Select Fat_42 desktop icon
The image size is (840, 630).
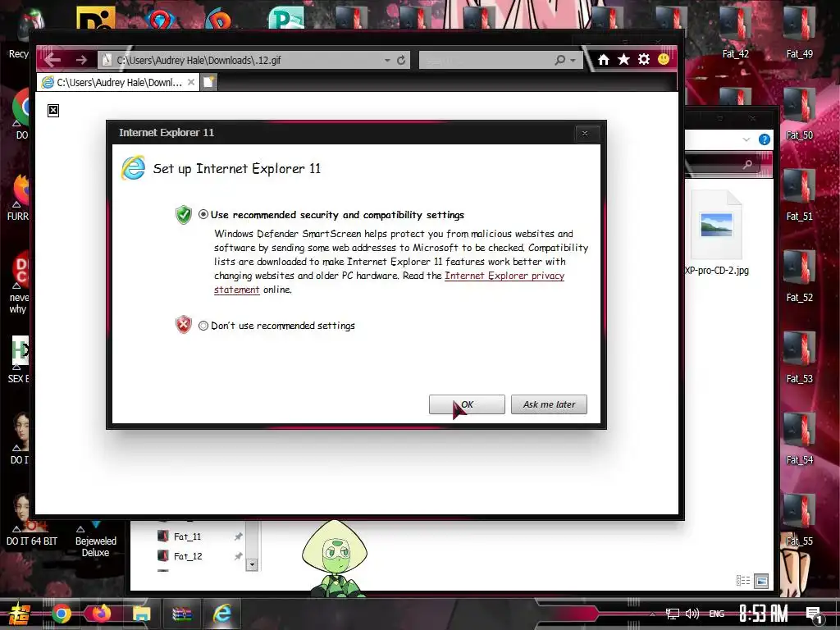click(736, 32)
